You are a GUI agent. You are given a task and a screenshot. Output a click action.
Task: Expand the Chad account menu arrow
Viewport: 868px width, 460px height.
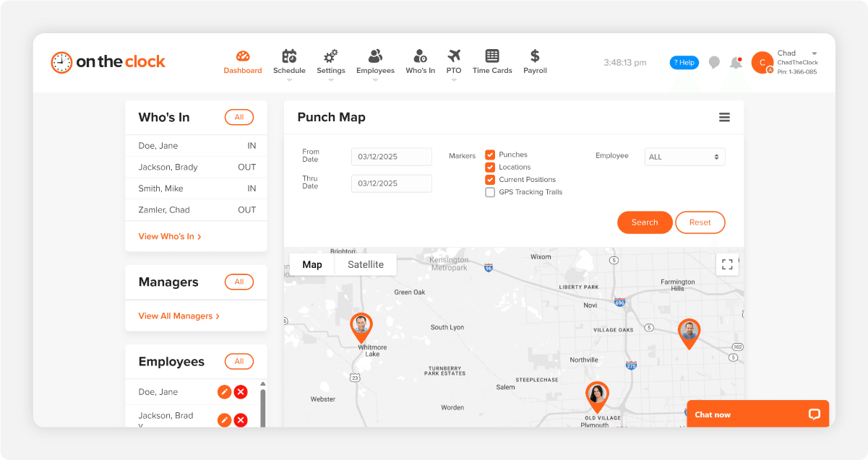815,53
